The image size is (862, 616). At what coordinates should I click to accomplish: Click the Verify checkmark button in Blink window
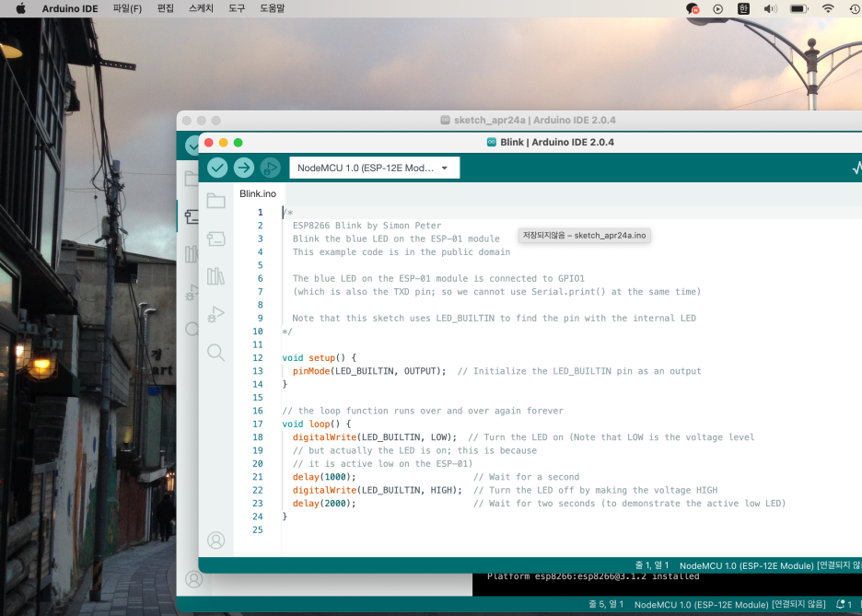[x=217, y=168]
